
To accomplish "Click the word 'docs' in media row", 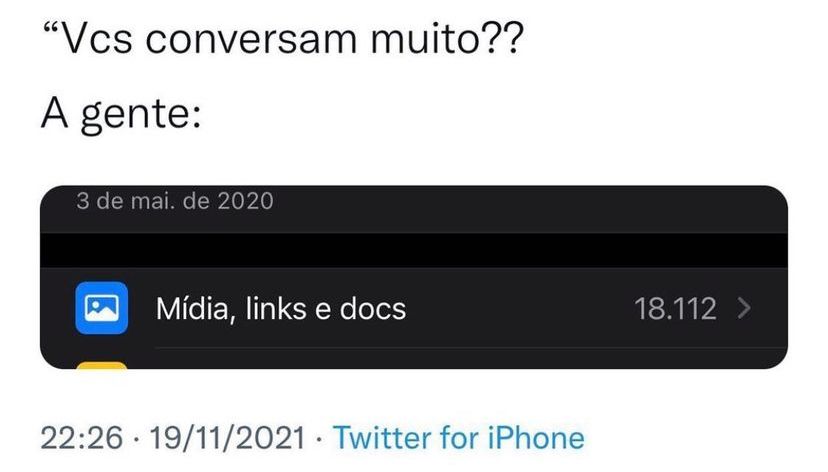I will coord(373,308).
